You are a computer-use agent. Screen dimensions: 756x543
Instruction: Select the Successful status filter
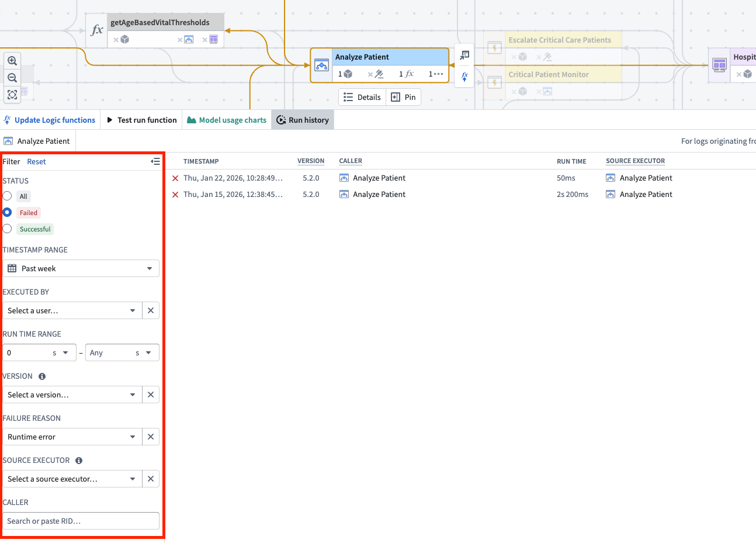7,229
